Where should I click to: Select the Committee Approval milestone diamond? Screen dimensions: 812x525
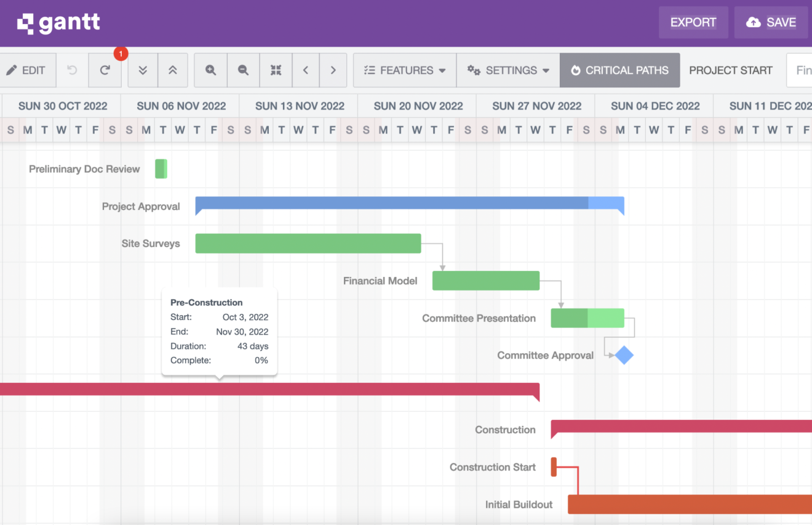(x=624, y=355)
